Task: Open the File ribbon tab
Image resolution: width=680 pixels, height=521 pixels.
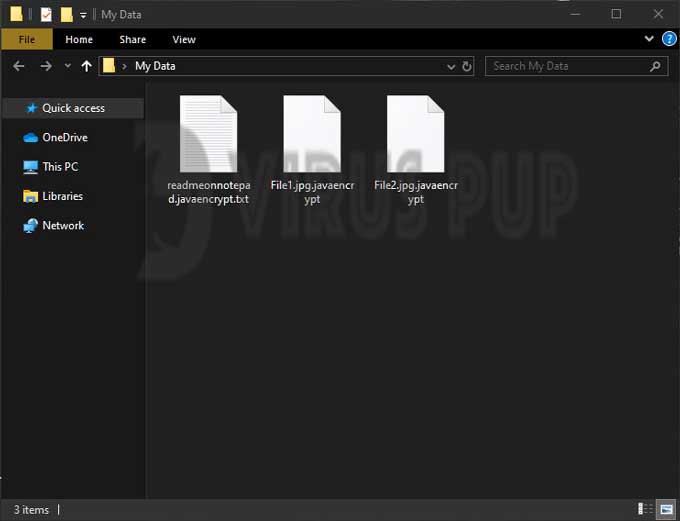Action: [x=27, y=39]
